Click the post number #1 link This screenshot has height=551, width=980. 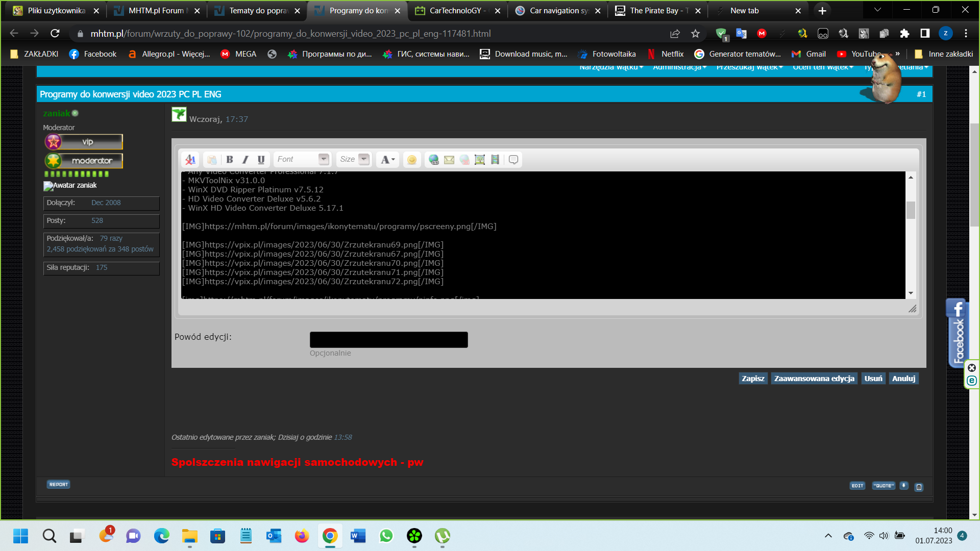point(921,94)
